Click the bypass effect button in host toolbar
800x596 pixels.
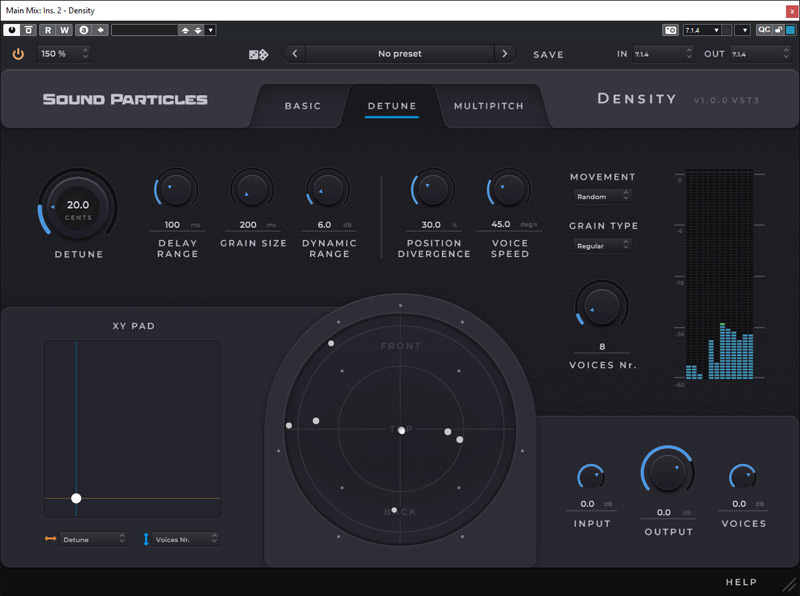click(x=29, y=30)
